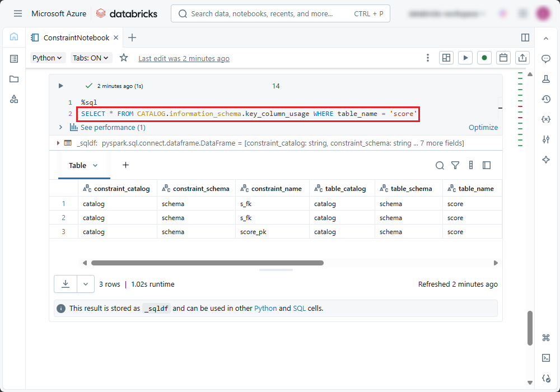This screenshot has width=560, height=392.
Task: Open Assistant sparkle icon in right sidebar
Action: click(546, 160)
